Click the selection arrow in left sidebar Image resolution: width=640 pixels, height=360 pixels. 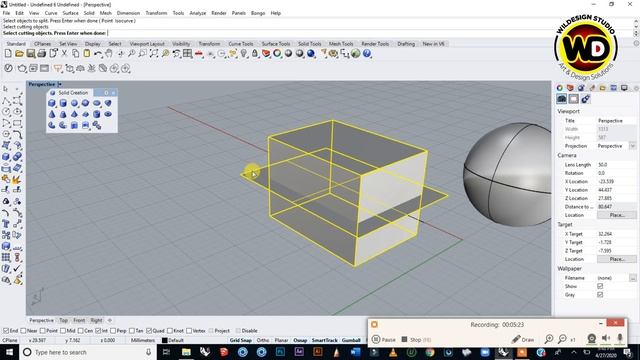[x=6, y=89]
